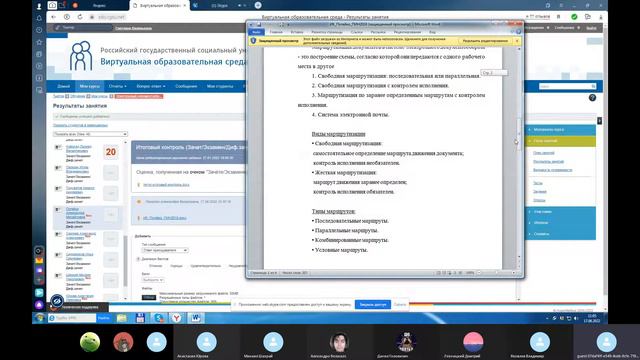The image size is (640, 360).
Task: Open bookmarks star in browser sidebar
Action: (x=39, y=42)
